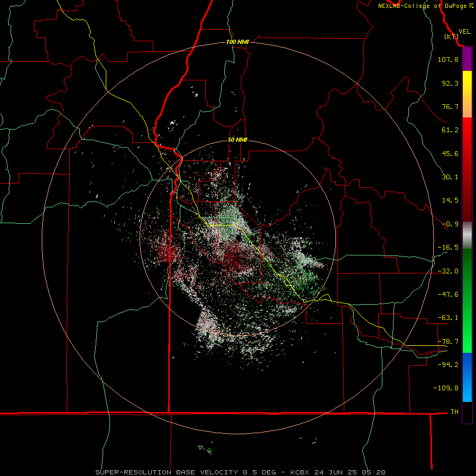The width and height of the screenshot is (476, 476).
Task: Click the -16.5 velocity scale value
Action: point(448,248)
